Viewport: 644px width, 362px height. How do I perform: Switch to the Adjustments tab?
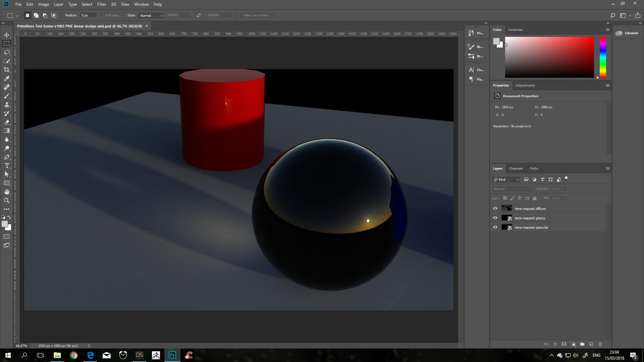pos(525,85)
